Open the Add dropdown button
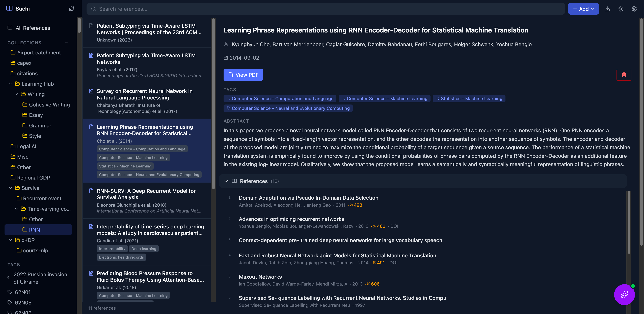 click(x=583, y=9)
